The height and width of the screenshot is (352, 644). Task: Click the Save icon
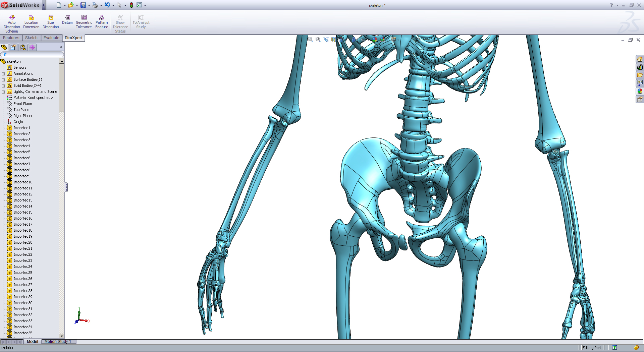tap(83, 5)
